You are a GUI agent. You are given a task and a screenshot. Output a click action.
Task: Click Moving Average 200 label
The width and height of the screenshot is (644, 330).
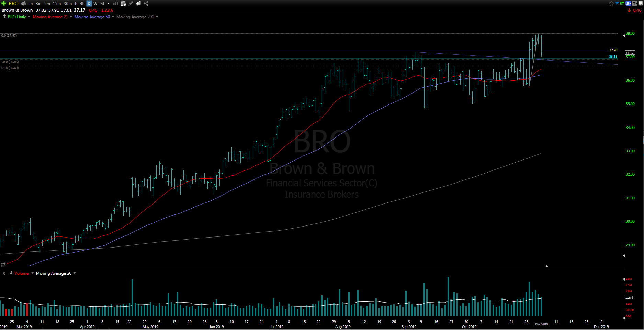135,17
